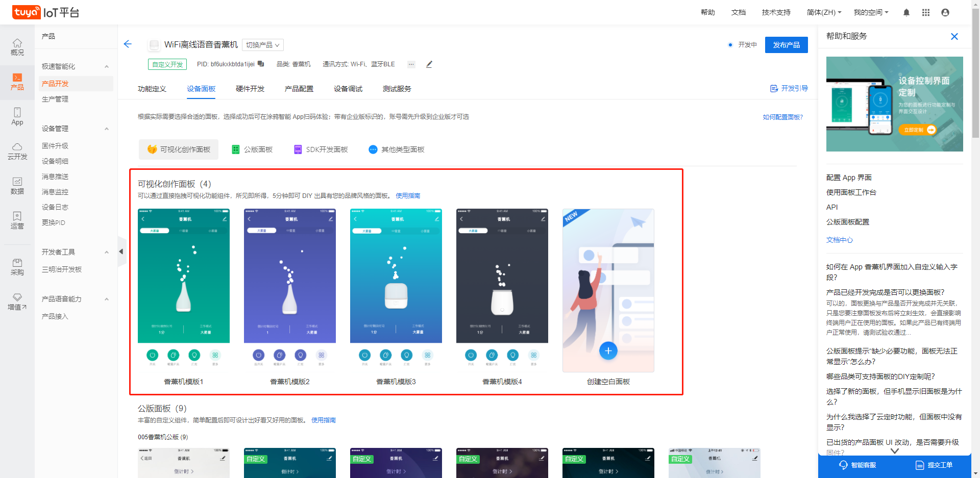Viewport: 980px width, 478px height.
Task: Close the 帮助和服务 panel
Action: (x=954, y=36)
